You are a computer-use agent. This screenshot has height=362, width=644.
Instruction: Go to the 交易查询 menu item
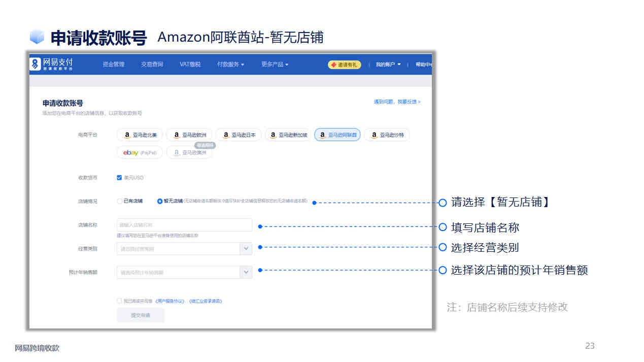[152, 64]
